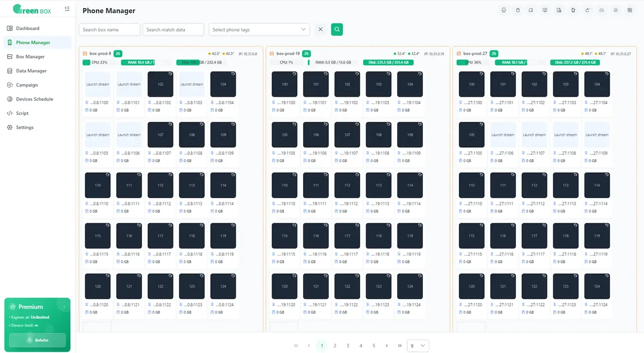The image size is (644, 353).
Task: Select phone thumbnail 115 in box-prod-8
Action: click(x=98, y=236)
